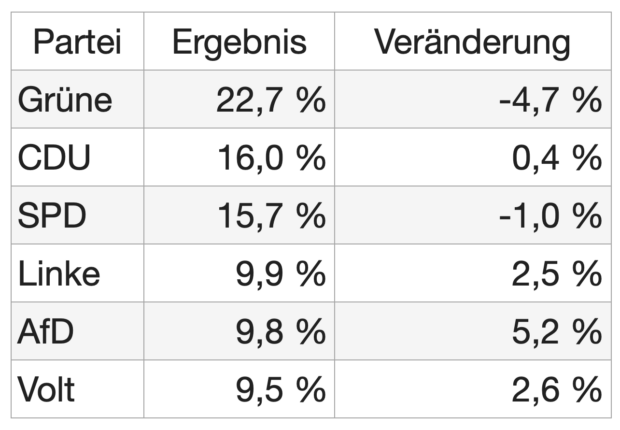Select the -1,0 % change cell
Screen dimensions: 620x430
coord(549,216)
